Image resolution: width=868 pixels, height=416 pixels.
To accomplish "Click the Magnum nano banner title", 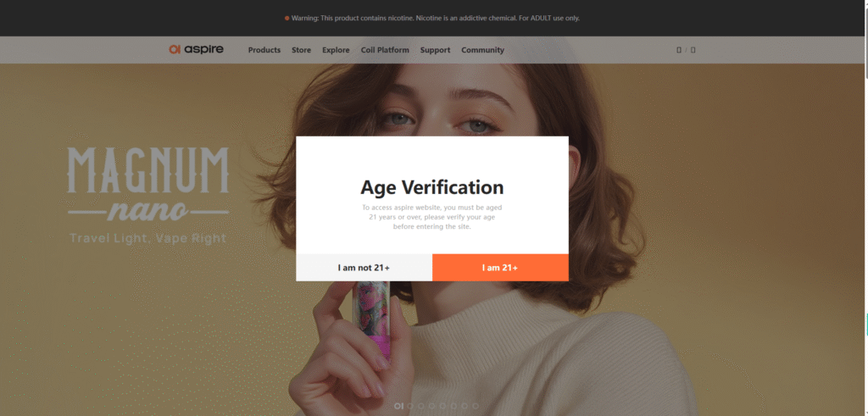I will coord(148,183).
